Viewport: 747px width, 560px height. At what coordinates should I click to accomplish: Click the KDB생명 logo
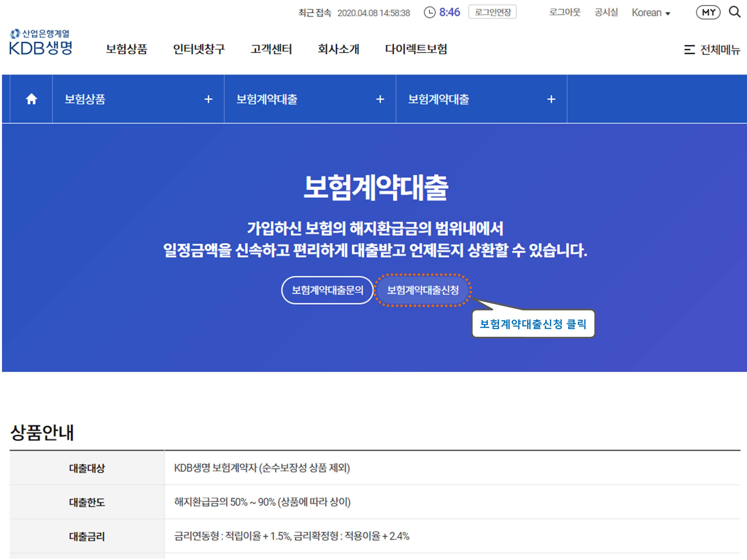click(x=41, y=43)
